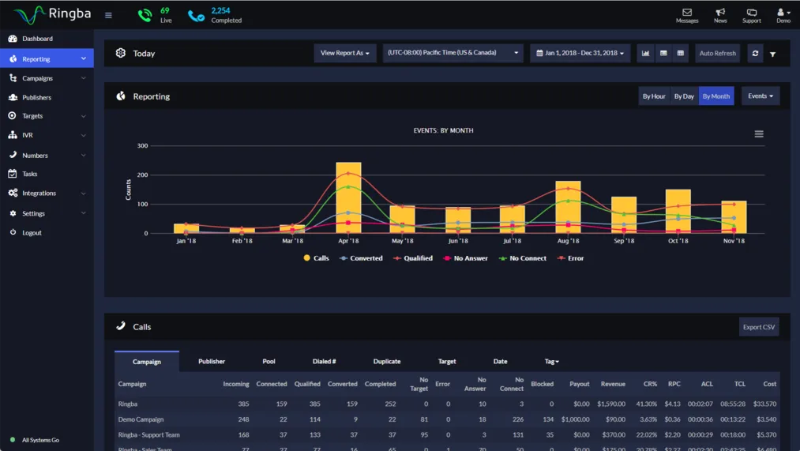
Task: Open Campaigns in the sidebar
Action: (38, 78)
